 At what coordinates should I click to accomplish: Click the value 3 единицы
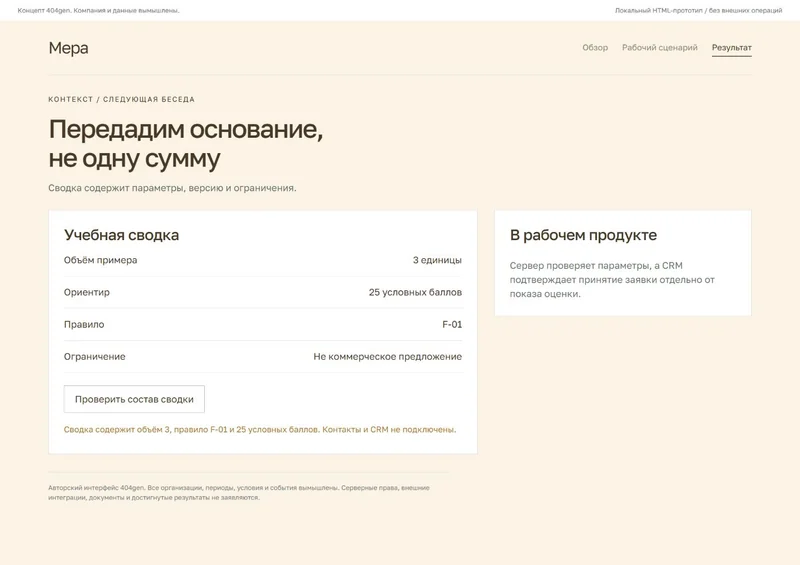coord(437,260)
